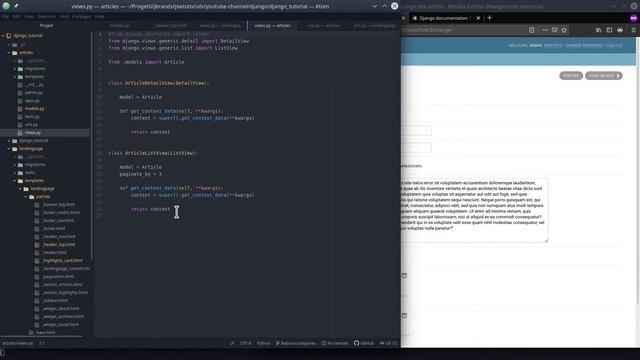Collapse the django_tutorial project root
Viewport: 640px width, 360px height.
[3, 36]
